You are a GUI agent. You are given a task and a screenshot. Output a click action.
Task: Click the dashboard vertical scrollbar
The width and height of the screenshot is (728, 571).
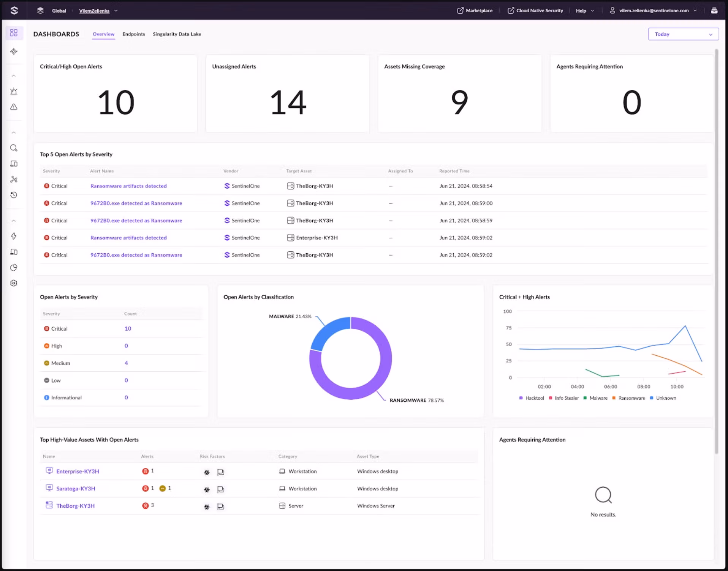(717, 251)
